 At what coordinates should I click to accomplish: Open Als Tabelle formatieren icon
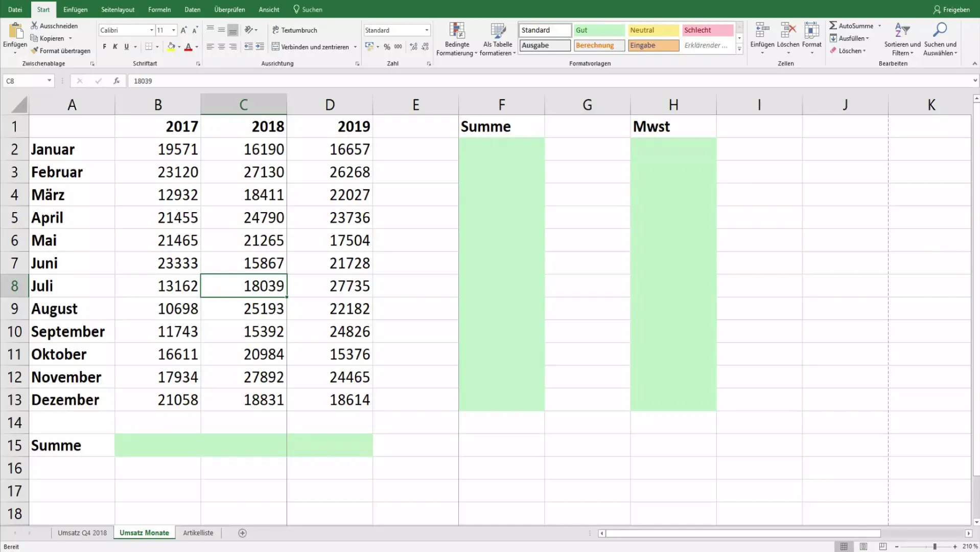(498, 31)
